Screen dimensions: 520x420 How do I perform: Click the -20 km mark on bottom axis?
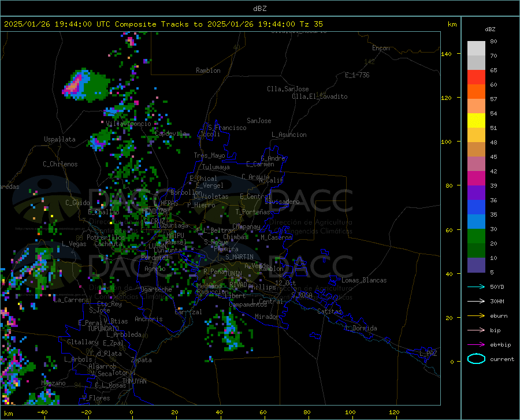86,412
